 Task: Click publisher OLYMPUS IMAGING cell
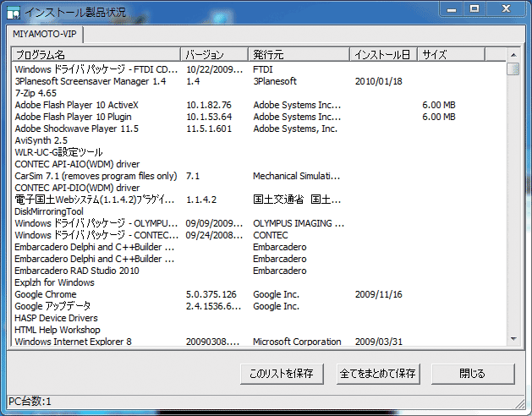click(299, 223)
